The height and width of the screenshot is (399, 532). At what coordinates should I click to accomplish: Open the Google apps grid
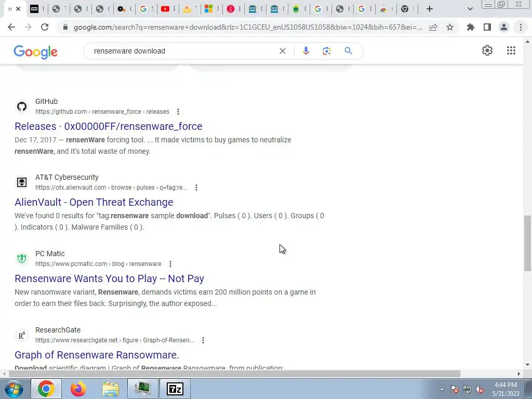(x=511, y=50)
